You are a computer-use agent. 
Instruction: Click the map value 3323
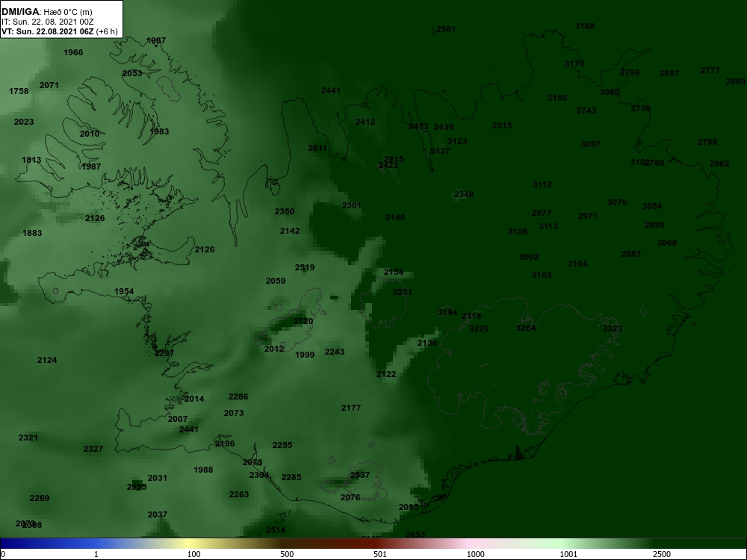[613, 329]
